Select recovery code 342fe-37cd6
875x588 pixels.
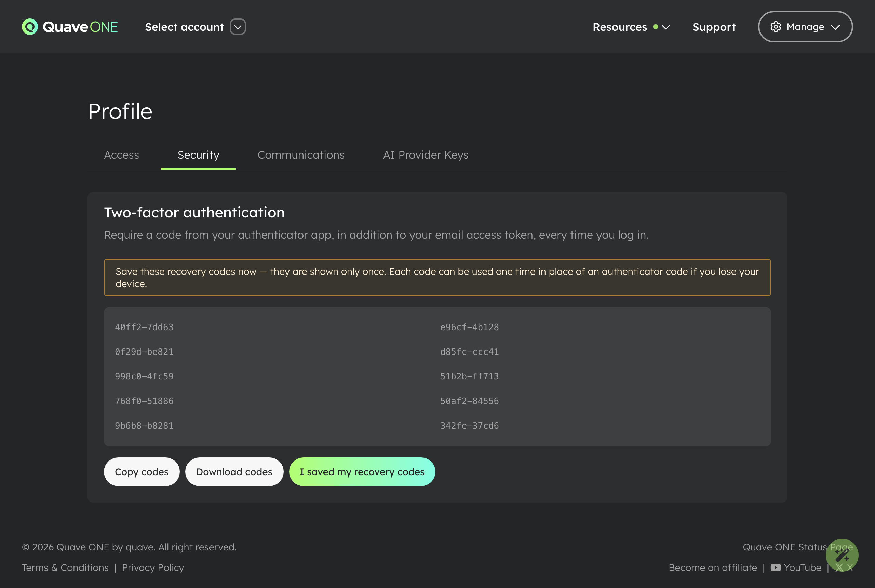tap(469, 426)
